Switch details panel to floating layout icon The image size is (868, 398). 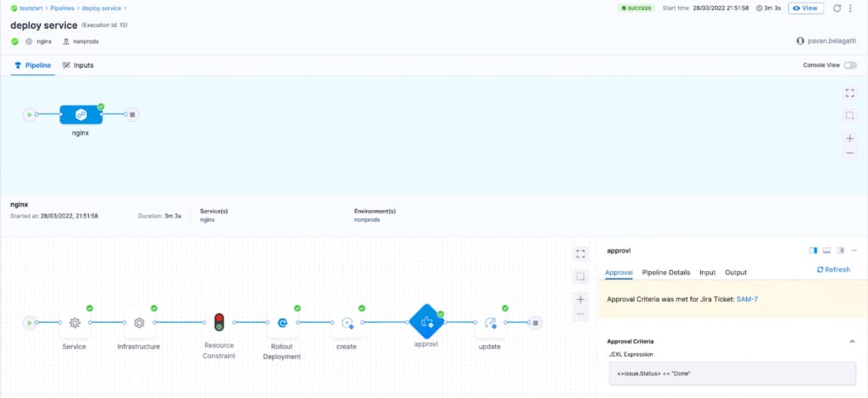(840, 251)
